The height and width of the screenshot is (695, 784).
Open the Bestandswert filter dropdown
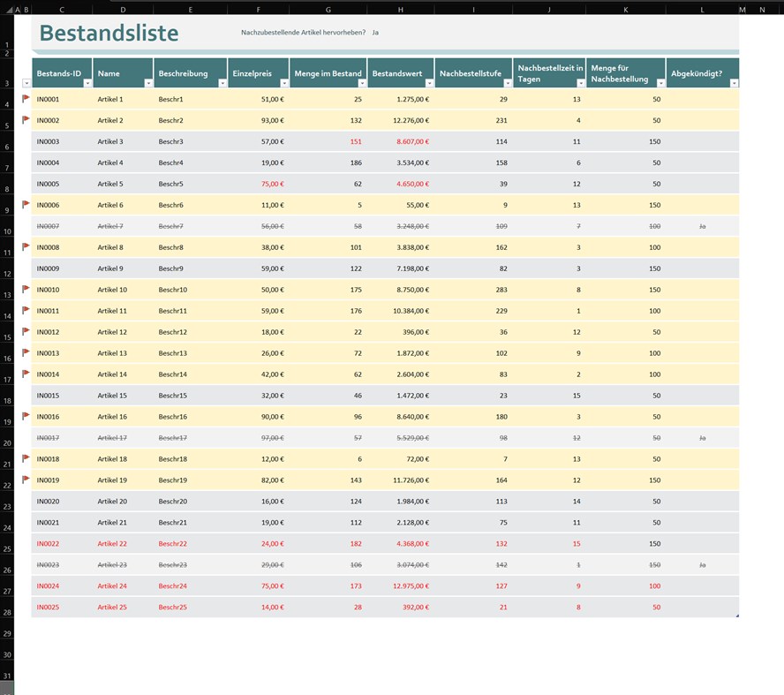pos(429,83)
